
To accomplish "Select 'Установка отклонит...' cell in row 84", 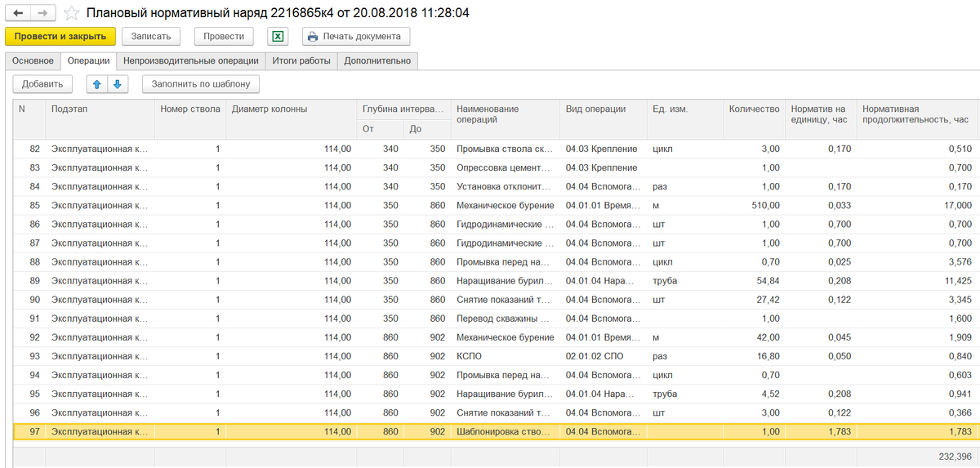I will tap(506, 186).
